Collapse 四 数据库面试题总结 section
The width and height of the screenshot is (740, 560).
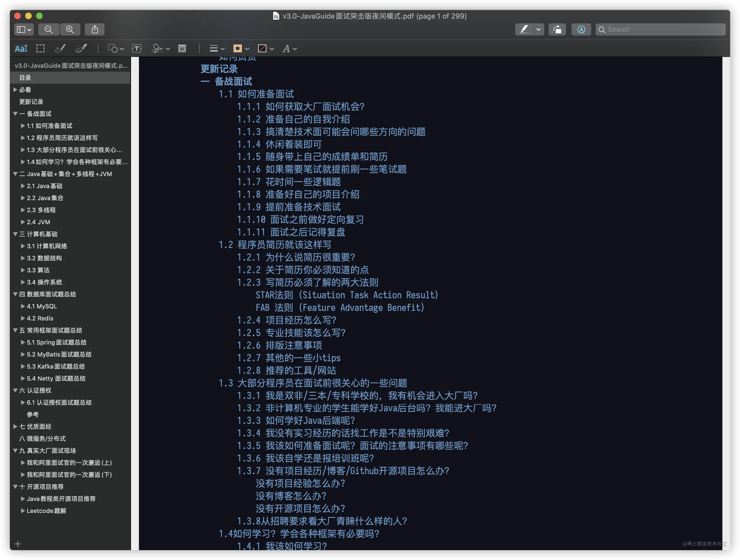(15, 294)
